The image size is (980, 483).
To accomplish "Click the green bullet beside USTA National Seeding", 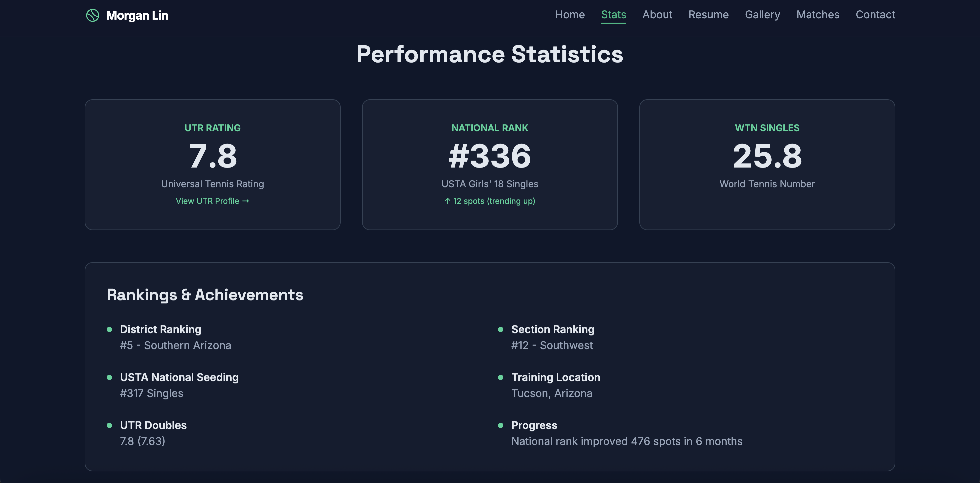I will [x=110, y=378].
